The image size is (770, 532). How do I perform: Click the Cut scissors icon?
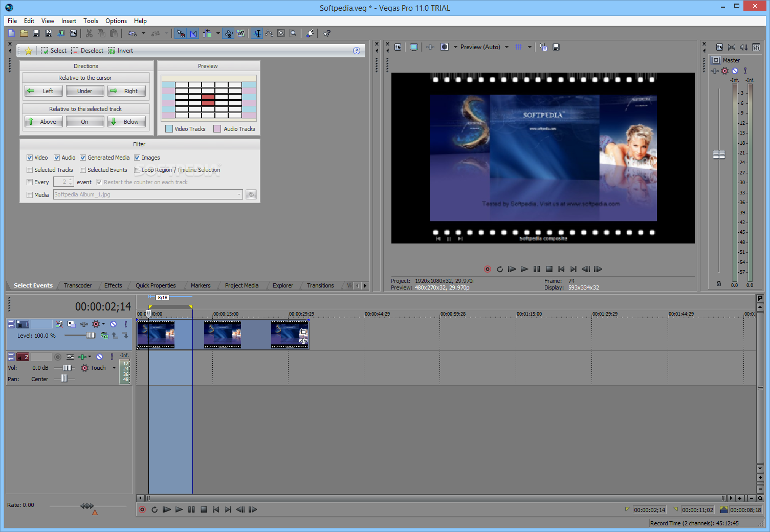pyautogui.click(x=89, y=33)
